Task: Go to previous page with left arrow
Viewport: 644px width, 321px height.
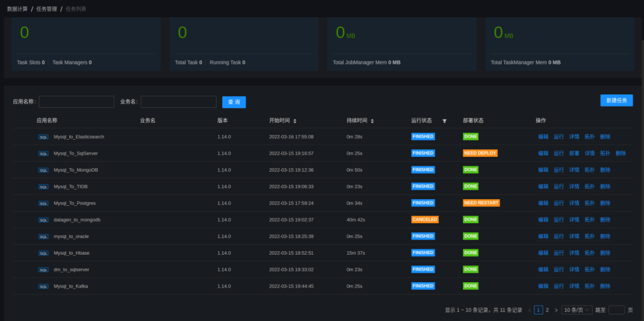Action: (x=530, y=310)
